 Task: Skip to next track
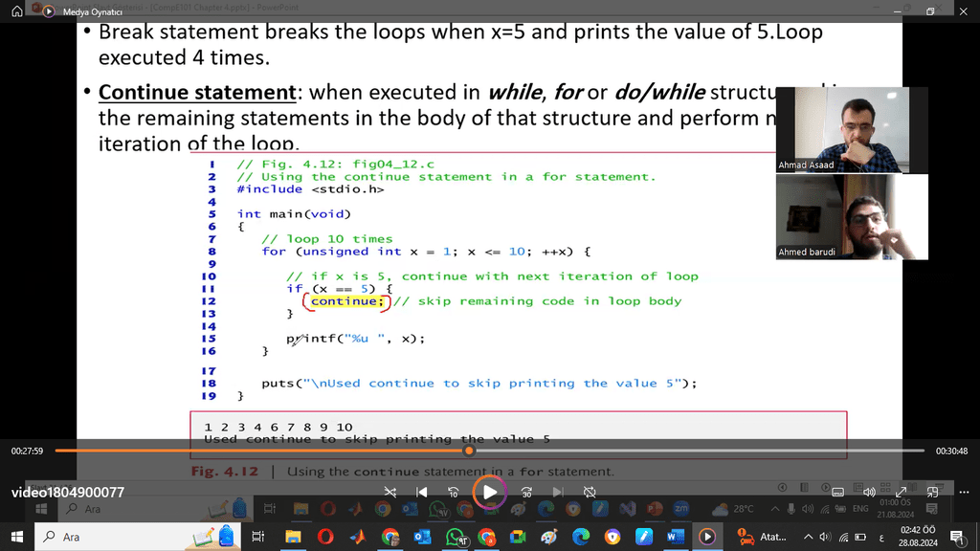point(558,493)
